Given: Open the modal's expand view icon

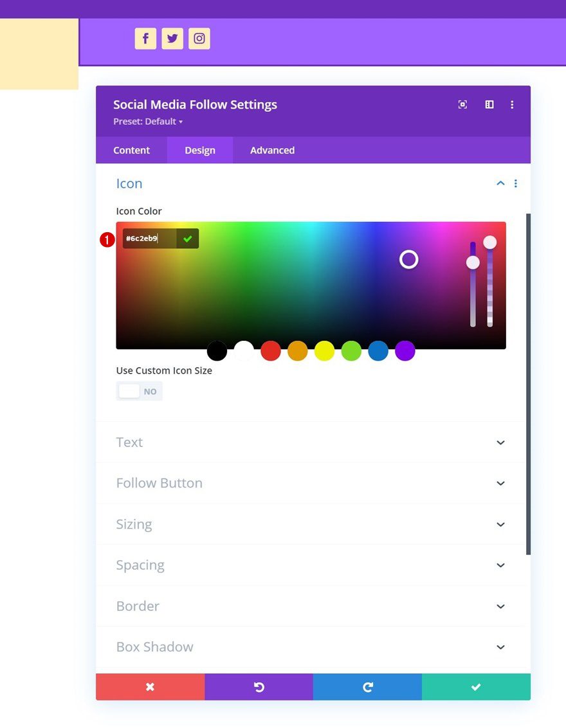Looking at the screenshot, I should pyautogui.click(x=462, y=104).
